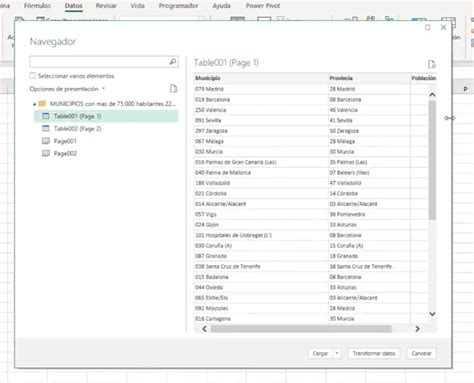
Task: Click the cell '250 Valencia'
Action: pos(261,110)
